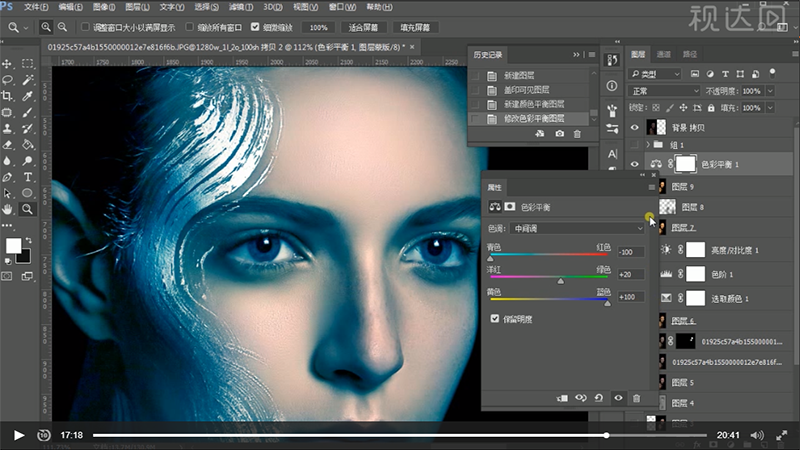Select the Crop tool

click(x=7, y=96)
